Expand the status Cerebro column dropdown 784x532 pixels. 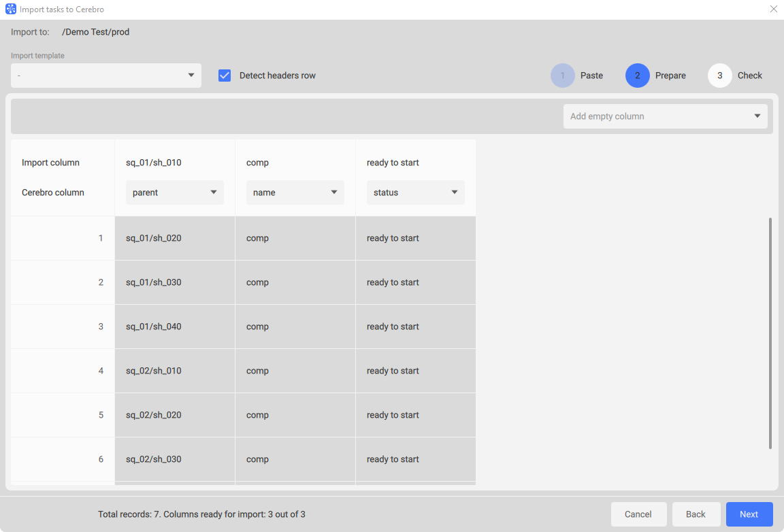415,193
